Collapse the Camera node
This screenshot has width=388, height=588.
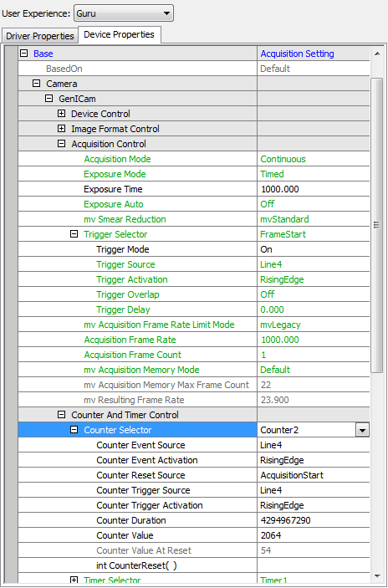[36, 84]
